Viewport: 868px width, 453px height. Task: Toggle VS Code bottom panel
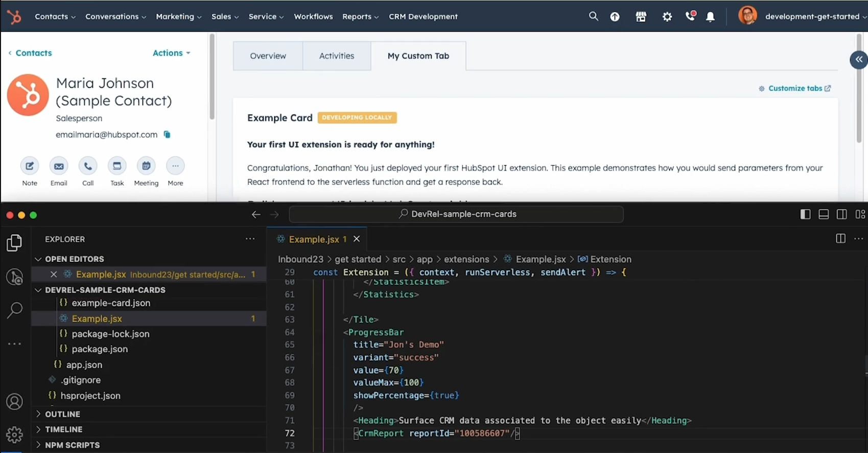tap(824, 214)
